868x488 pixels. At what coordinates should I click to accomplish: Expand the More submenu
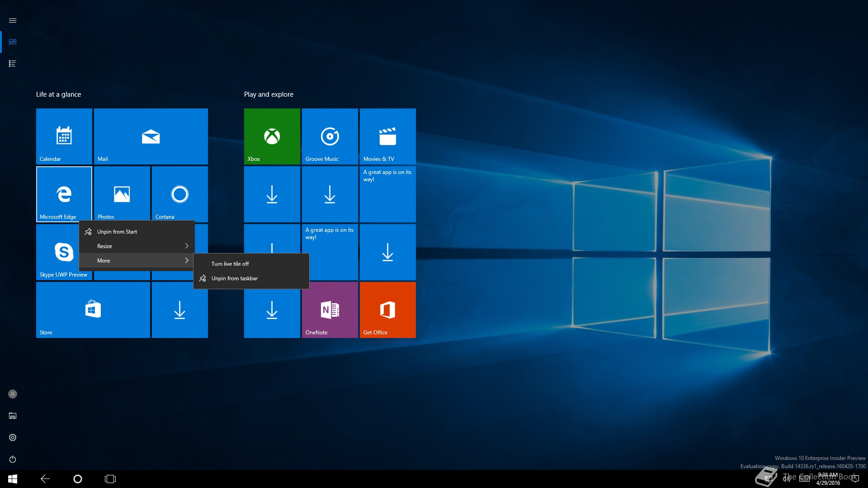[x=137, y=260]
